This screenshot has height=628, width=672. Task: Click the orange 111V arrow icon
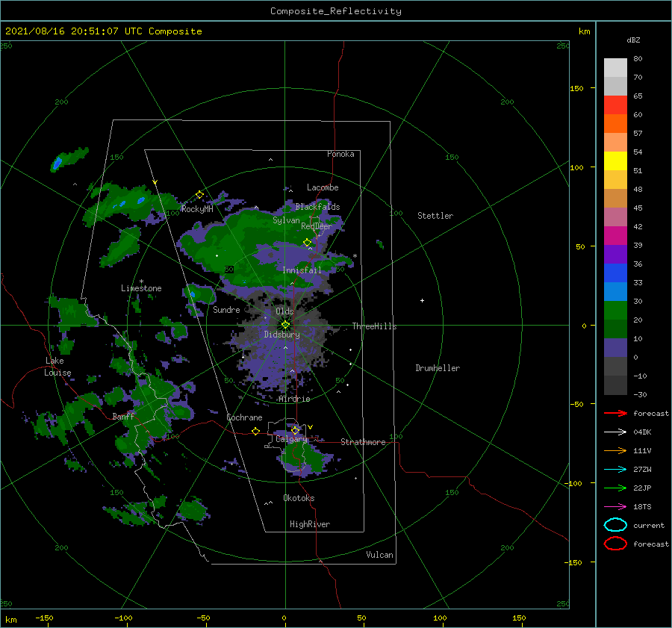click(x=615, y=450)
